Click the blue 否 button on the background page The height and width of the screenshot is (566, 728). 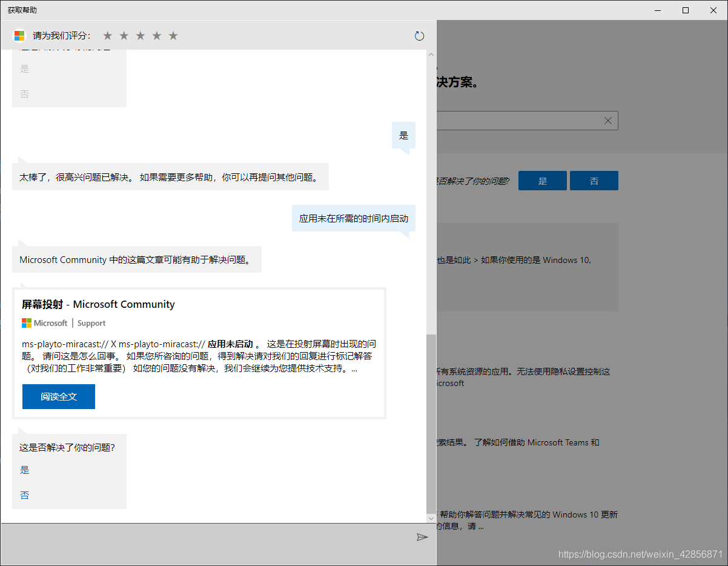594,180
